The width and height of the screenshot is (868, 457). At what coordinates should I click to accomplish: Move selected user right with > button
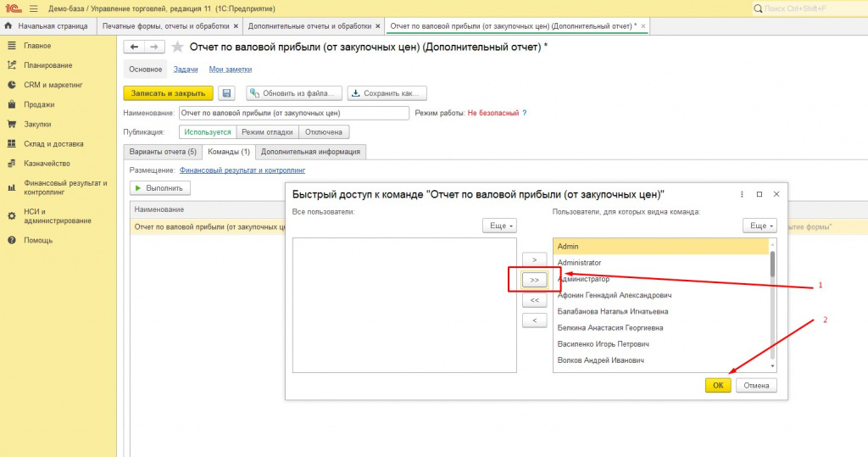tap(534, 259)
